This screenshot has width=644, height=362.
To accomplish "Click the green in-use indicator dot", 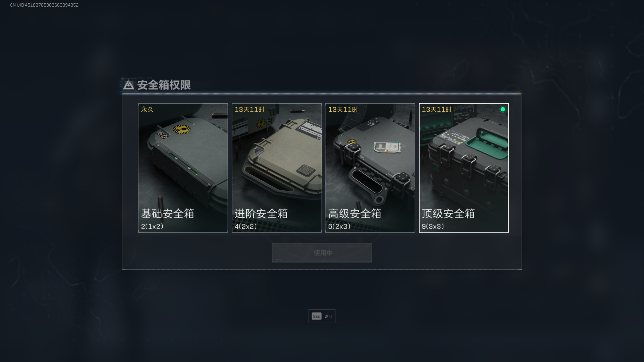I will (x=502, y=109).
